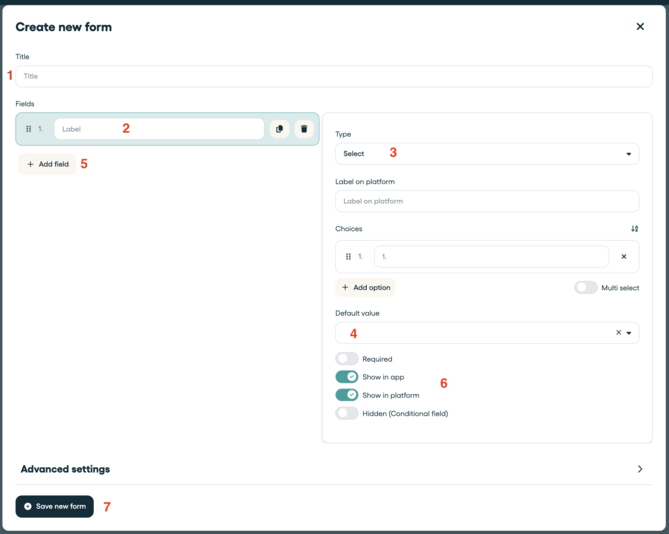
Task: Click the field Label input box
Action: point(159,129)
